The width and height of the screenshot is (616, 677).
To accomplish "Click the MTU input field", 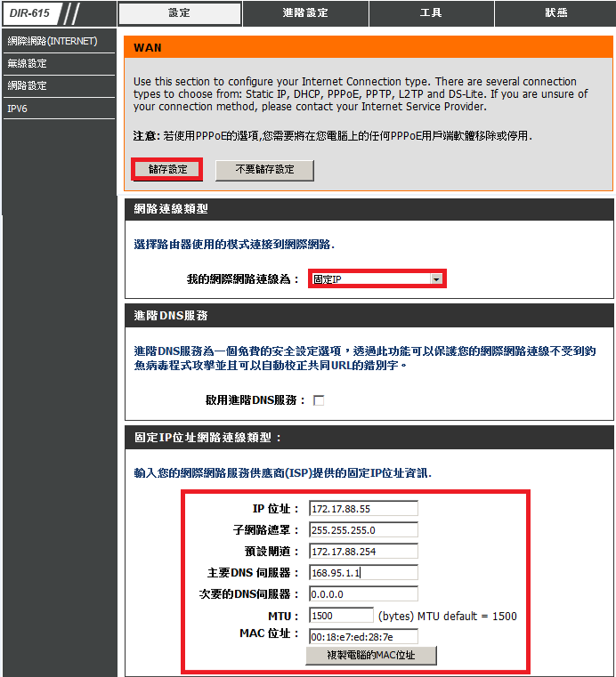I will 341,616.
